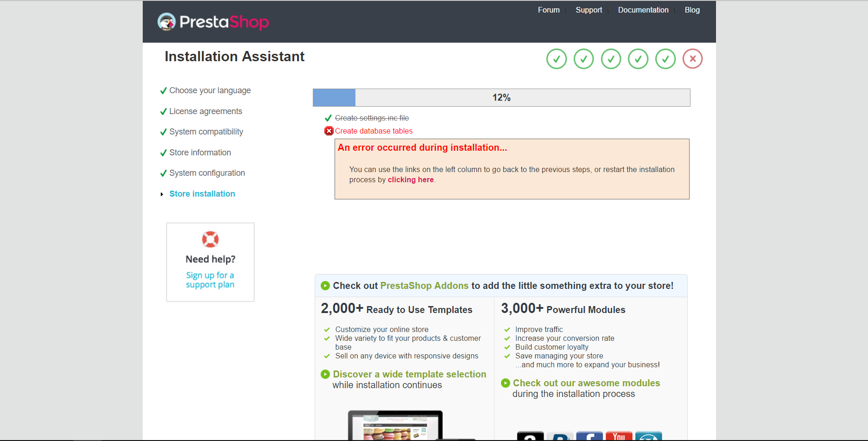Viewport: 868px width, 441px height.
Task: Click the 'Need help?' heading
Action: [210, 259]
